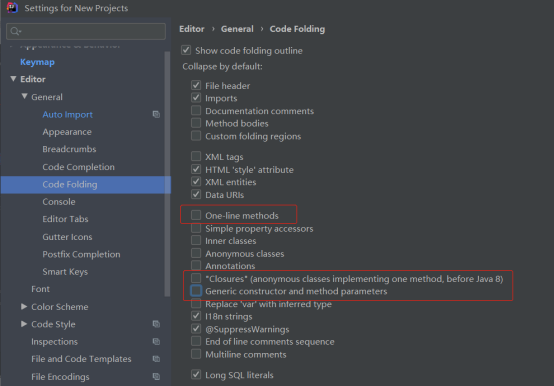Viewport: 554px width, 386px height.
Task: Click the project-level icon beside Auto Import
Action: point(156,114)
